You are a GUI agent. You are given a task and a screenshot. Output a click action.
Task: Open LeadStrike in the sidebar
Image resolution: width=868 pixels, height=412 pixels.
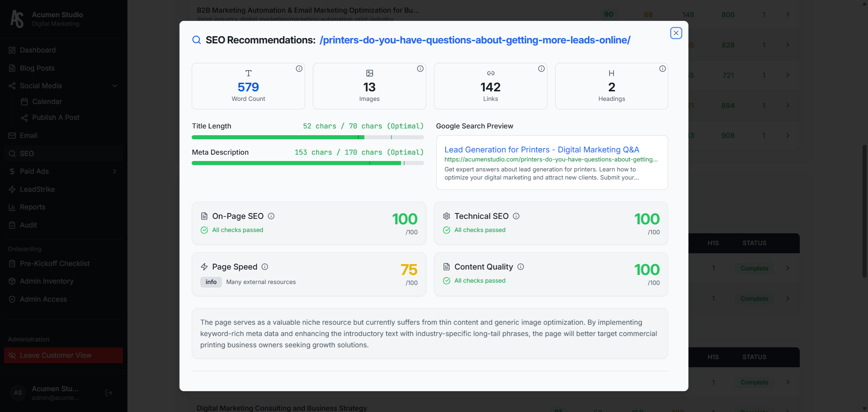63,189
